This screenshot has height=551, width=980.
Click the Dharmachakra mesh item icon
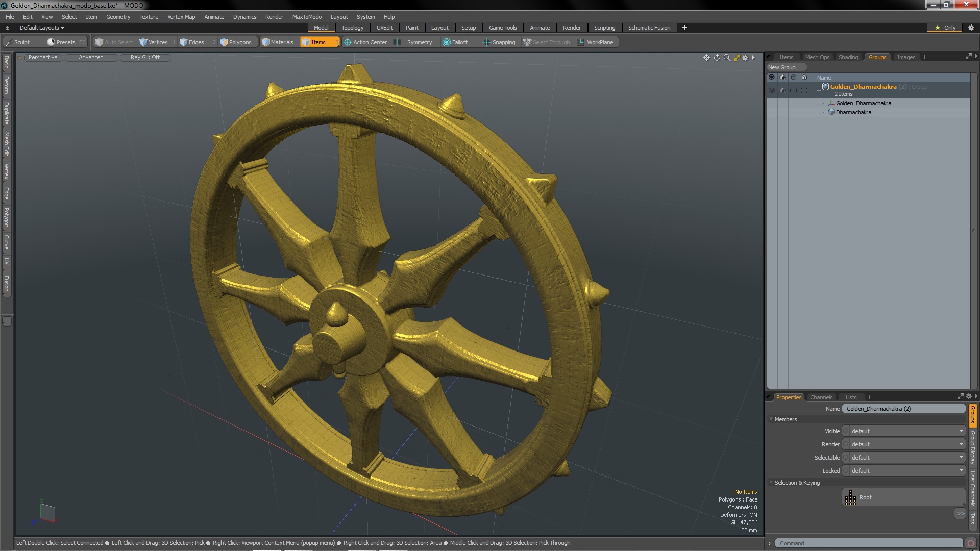831,112
